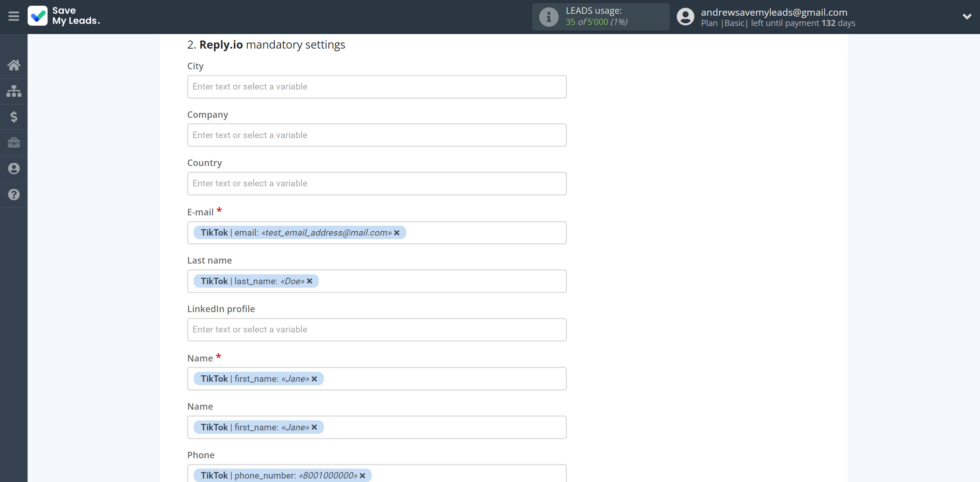Expand the account dropdown chevron
980x482 pixels.
[967, 16]
